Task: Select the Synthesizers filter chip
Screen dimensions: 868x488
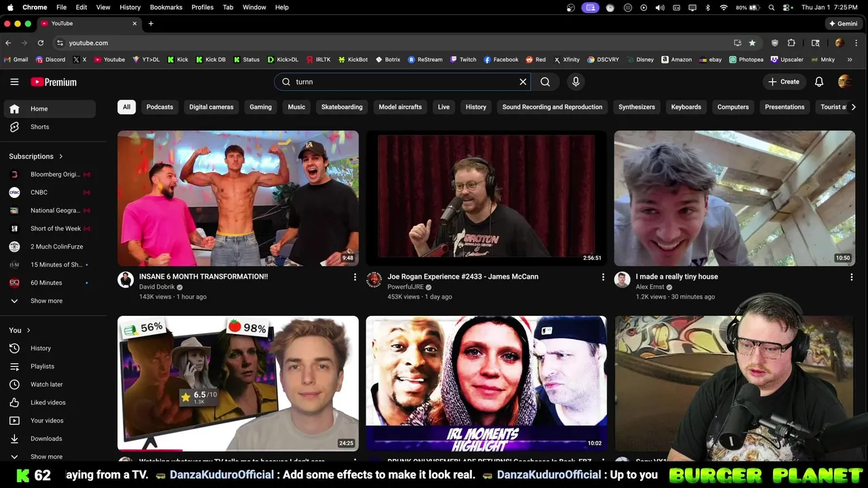Action: coord(637,107)
